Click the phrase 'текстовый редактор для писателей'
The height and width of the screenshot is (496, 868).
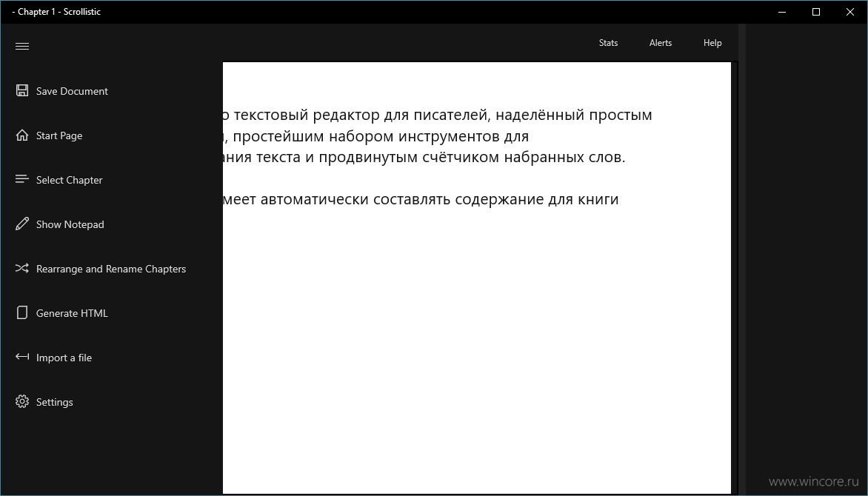pos(361,115)
